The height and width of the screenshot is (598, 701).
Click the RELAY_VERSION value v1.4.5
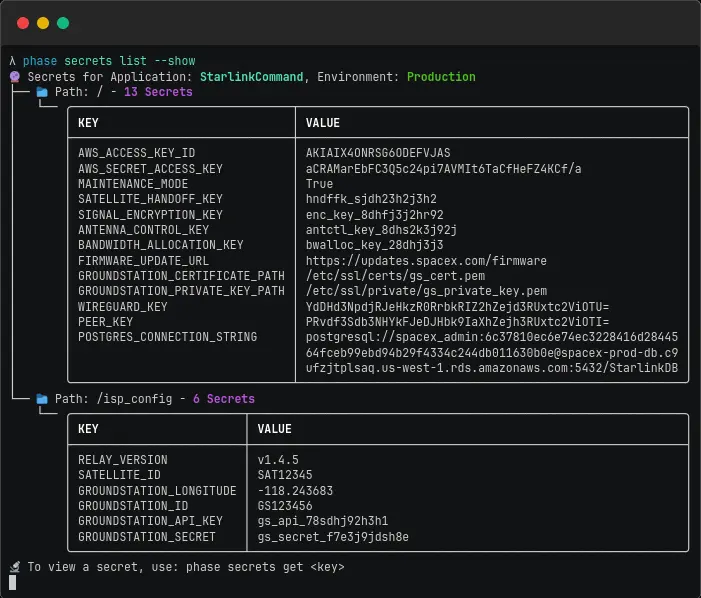click(278, 460)
